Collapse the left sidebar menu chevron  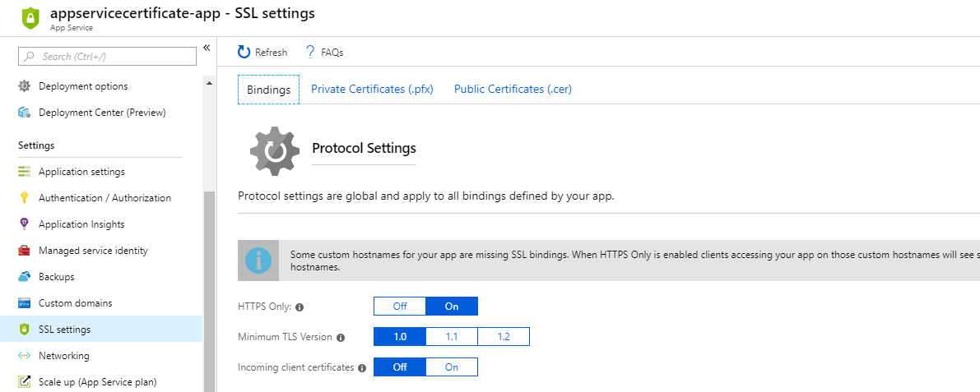[207, 48]
